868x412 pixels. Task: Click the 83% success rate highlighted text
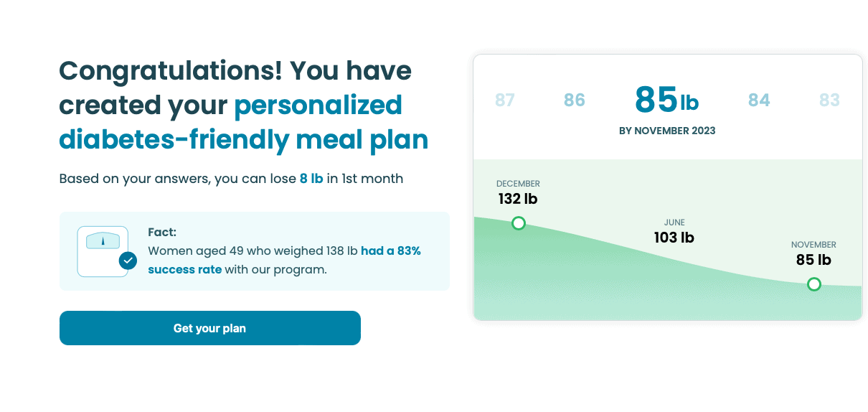[284, 260]
